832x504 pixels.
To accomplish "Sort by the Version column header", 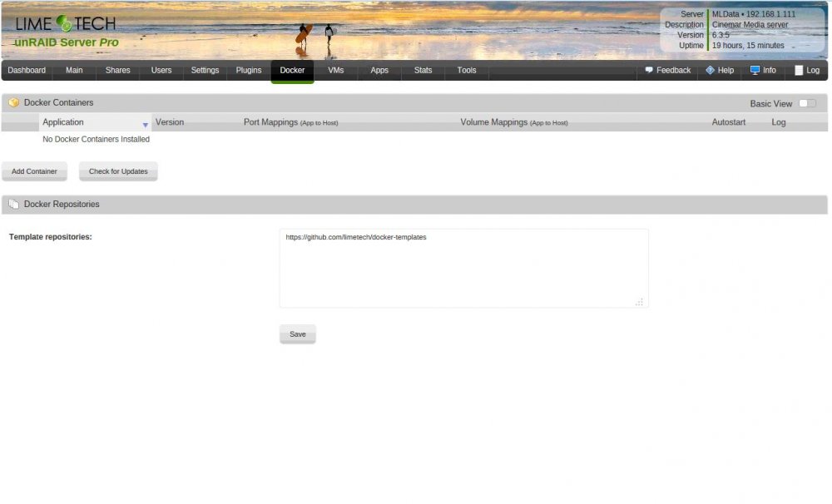I will pyautogui.click(x=170, y=122).
